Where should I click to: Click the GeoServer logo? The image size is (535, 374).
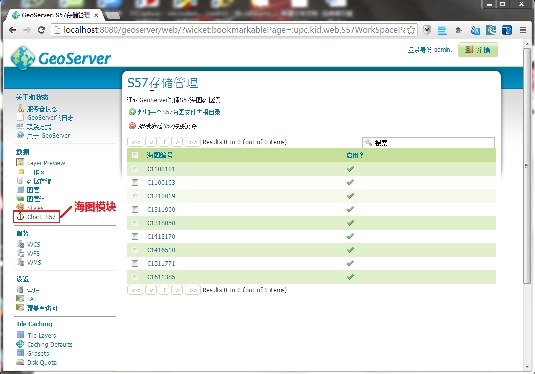pyautogui.click(x=61, y=58)
